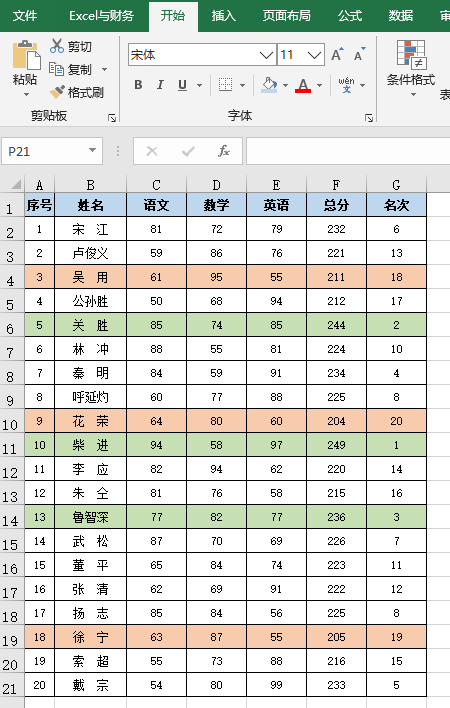This screenshot has height=708, width=450.
Task: Click the Cut (剪切) scissors button
Action: click(x=70, y=46)
